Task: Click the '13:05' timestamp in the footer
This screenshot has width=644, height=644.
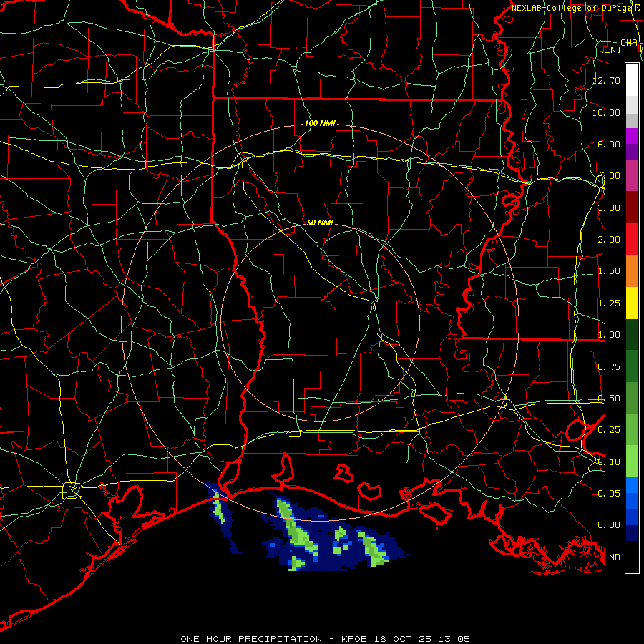Action: tap(454, 639)
